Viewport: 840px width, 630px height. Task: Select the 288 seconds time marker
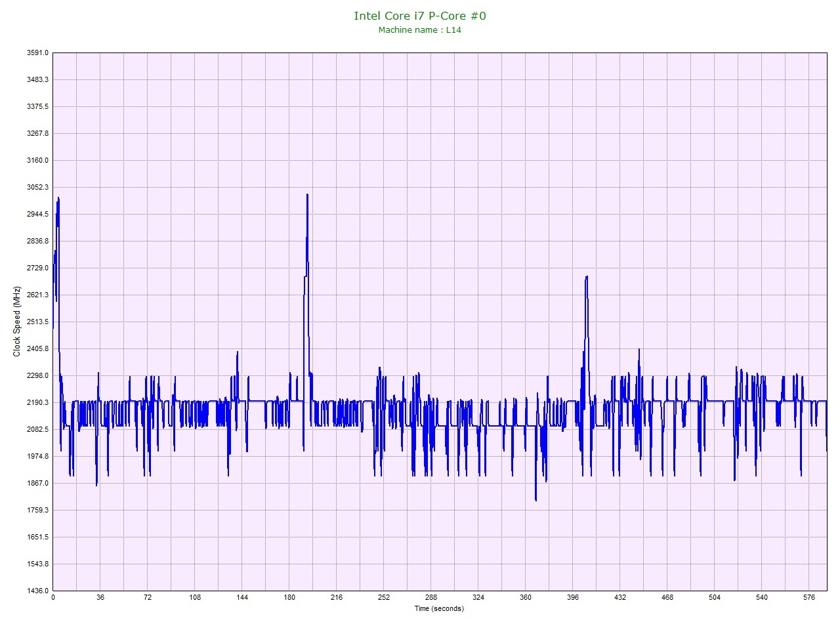tap(430, 598)
